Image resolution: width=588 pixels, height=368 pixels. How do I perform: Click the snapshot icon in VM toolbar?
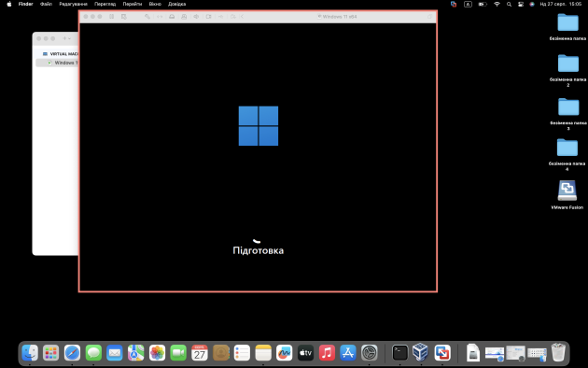click(124, 17)
